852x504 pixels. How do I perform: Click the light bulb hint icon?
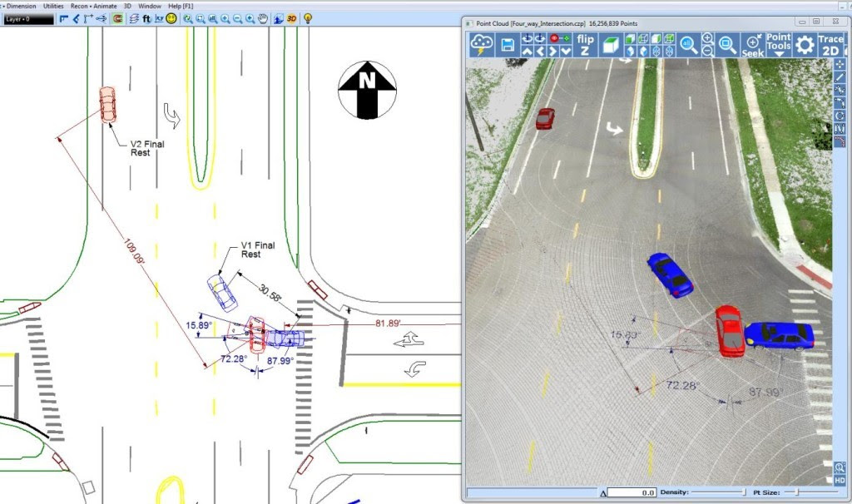[x=308, y=18]
